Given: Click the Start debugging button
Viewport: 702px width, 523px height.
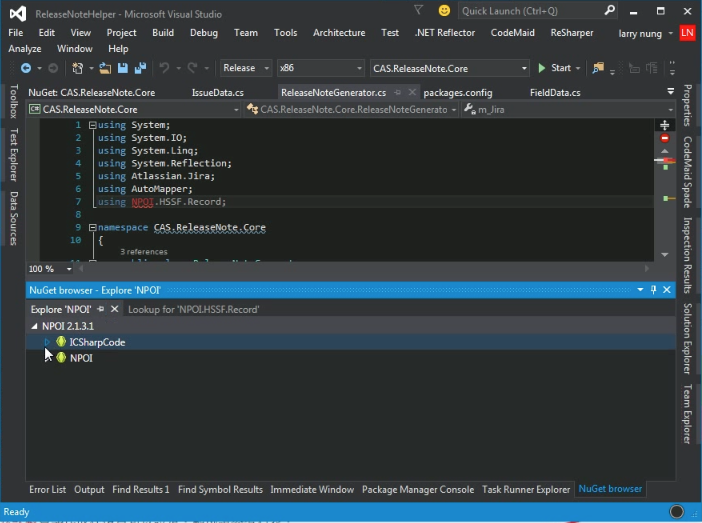Looking at the screenshot, I should point(554,68).
